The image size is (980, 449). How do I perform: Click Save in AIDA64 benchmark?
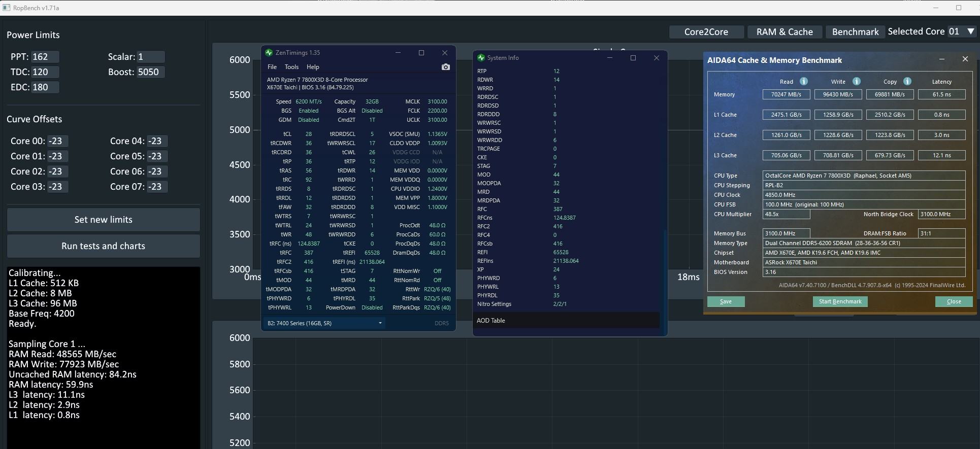click(726, 301)
